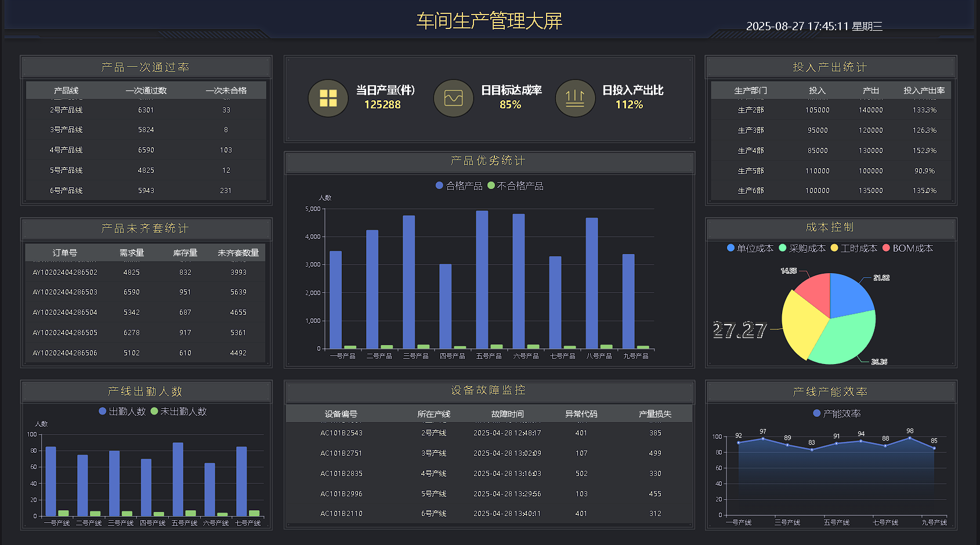Toggle 单位成本 legend in cost control
This screenshot has width=980, height=545.
[750, 248]
